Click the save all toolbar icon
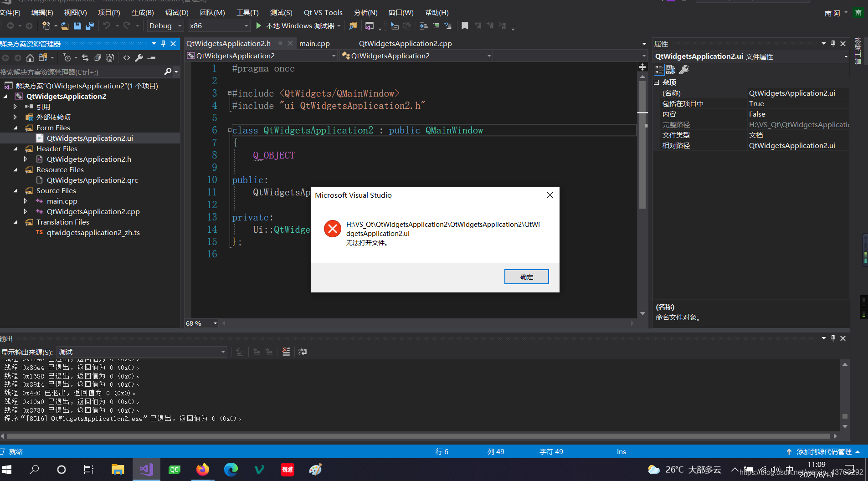The height and width of the screenshot is (481, 868). 90,26
